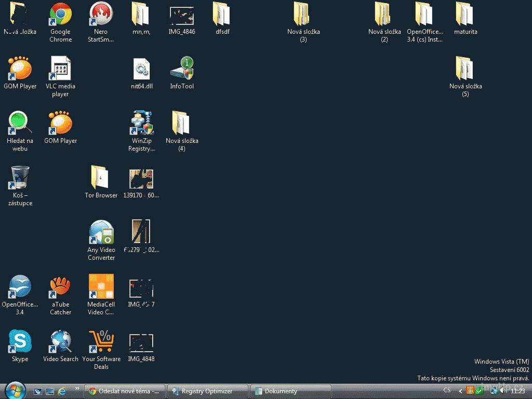Select the maturita folder
532x399 pixels.
(465, 15)
